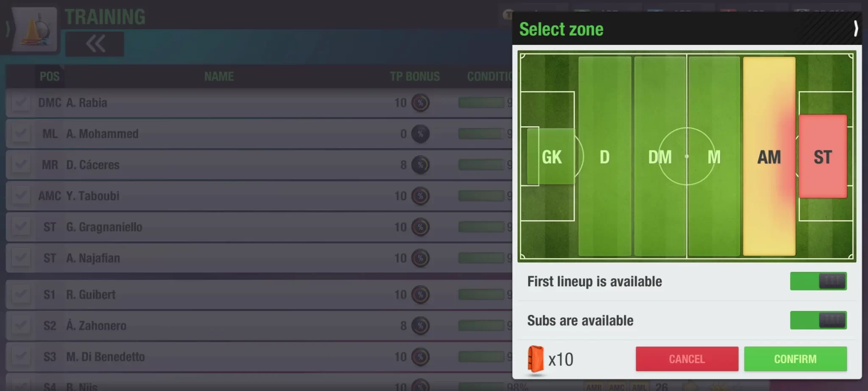Click the double-chevron back arrow under Training
This screenshot has height=391, width=868.
tap(95, 44)
